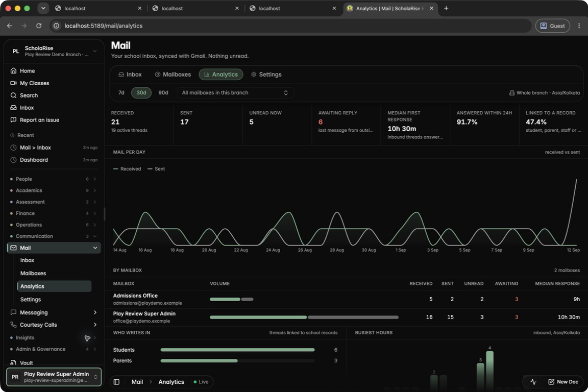Click the Admissions Office mailbox row name
Screen dimensions: 588x392
(135, 296)
